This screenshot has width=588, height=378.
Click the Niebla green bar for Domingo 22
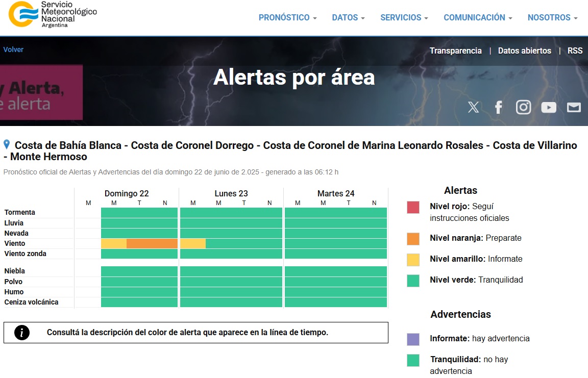[x=139, y=271]
